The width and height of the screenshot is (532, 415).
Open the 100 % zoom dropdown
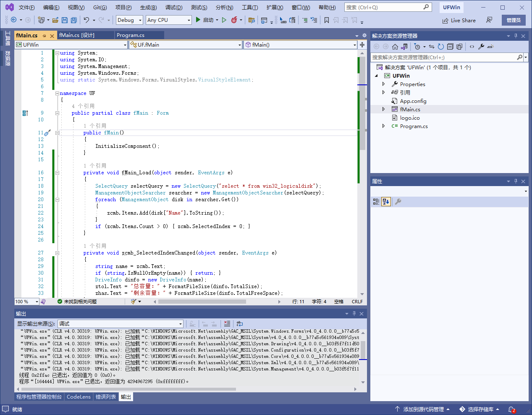tap(27, 302)
